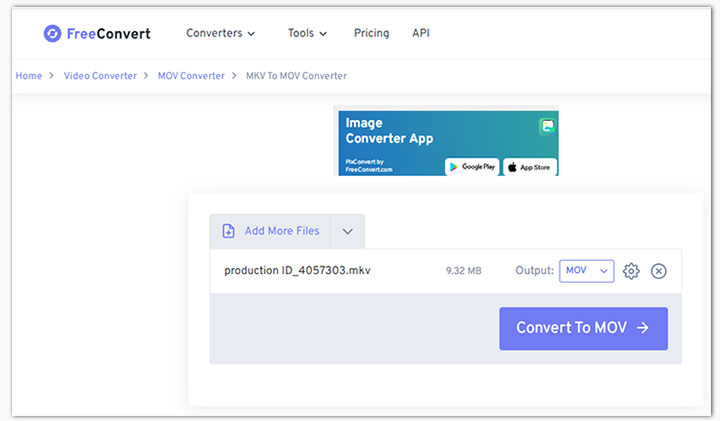Go to the Home breadcrumb link
The width and height of the screenshot is (720, 421).
coord(29,76)
